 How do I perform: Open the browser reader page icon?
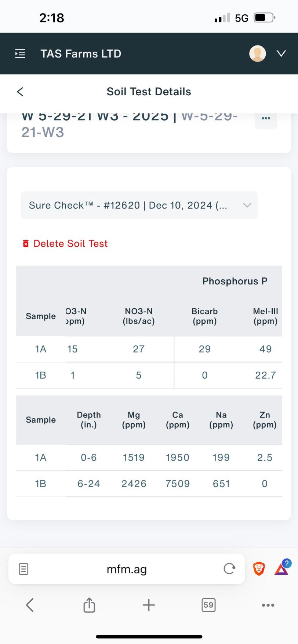tap(23, 569)
